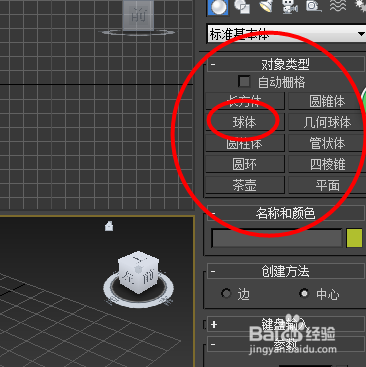Click the 平面 button
Viewport: 366px width, 367px height.
tap(327, 185)
